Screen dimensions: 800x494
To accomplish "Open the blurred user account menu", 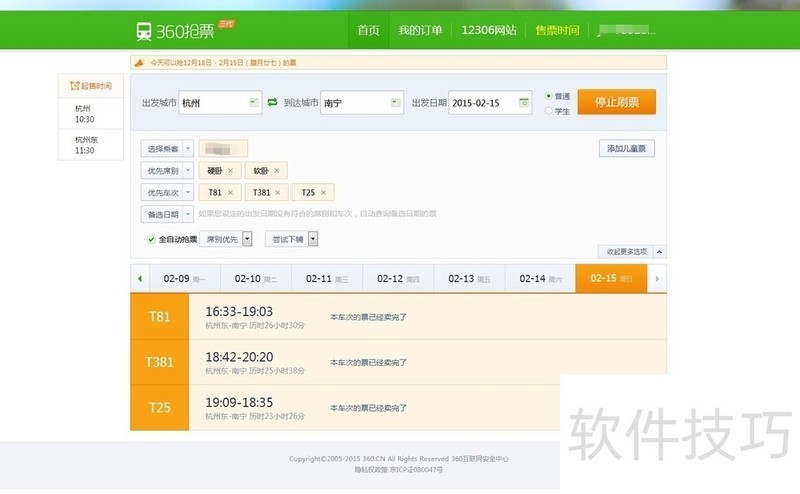I will pos(627,30).
